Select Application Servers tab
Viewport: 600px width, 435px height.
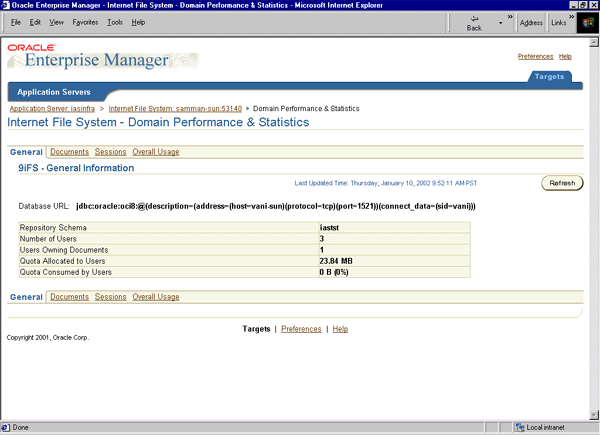pyautogui.click(x=54, y=92)
